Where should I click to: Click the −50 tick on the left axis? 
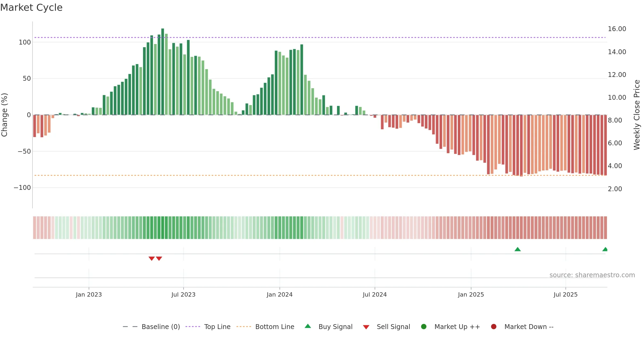coord(24,152)
